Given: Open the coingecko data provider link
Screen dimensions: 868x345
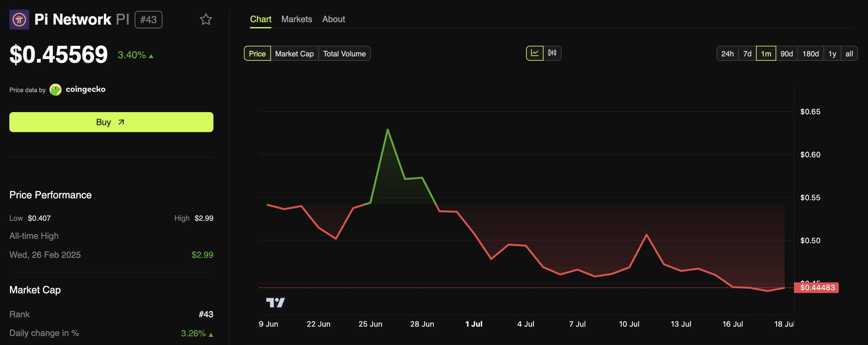Looking at the screenshot, I should 86,89.
